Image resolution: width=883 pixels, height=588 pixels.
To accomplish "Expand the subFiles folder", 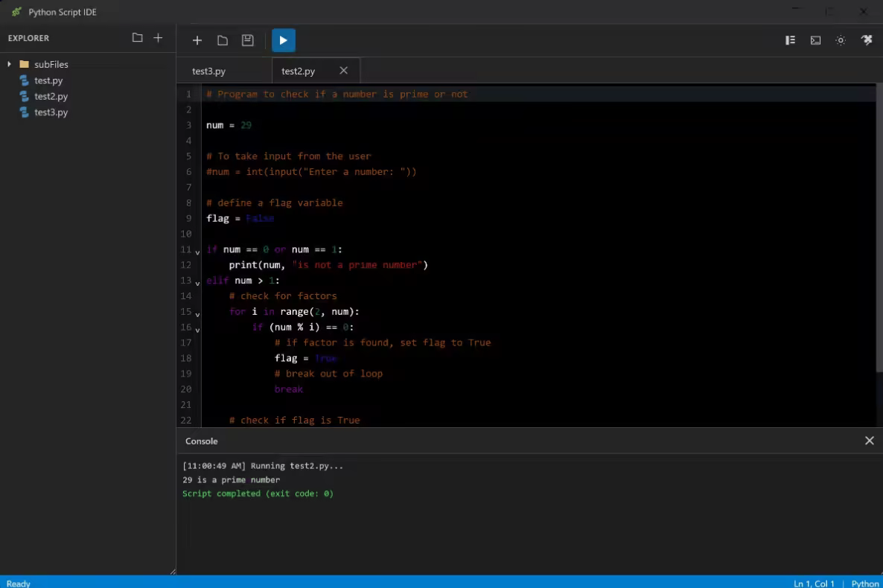I will (x=10, y=64).
